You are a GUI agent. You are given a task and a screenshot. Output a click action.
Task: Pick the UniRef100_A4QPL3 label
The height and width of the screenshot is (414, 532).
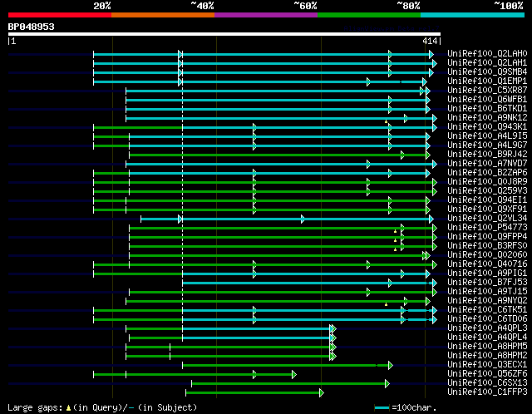487,328
